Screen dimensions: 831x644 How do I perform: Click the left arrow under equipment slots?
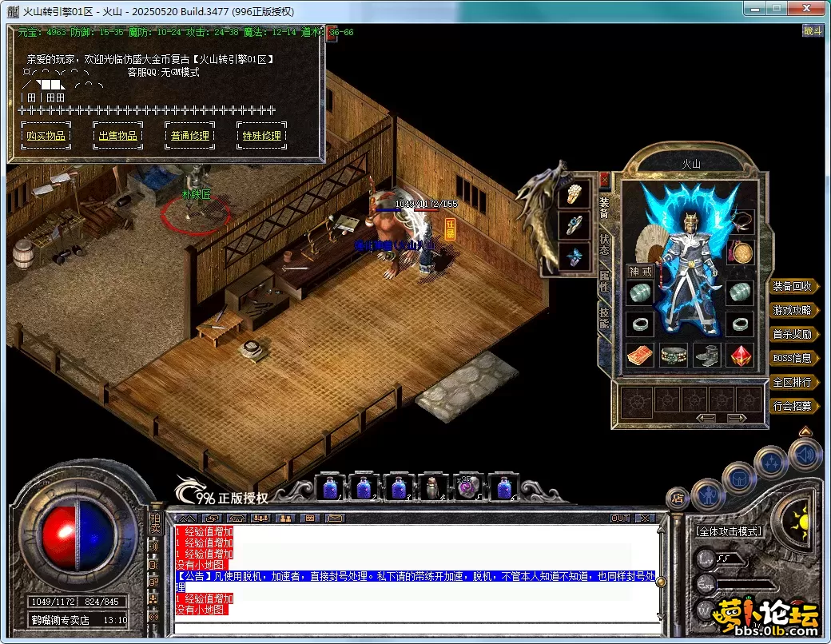click(x=706, y=418)
